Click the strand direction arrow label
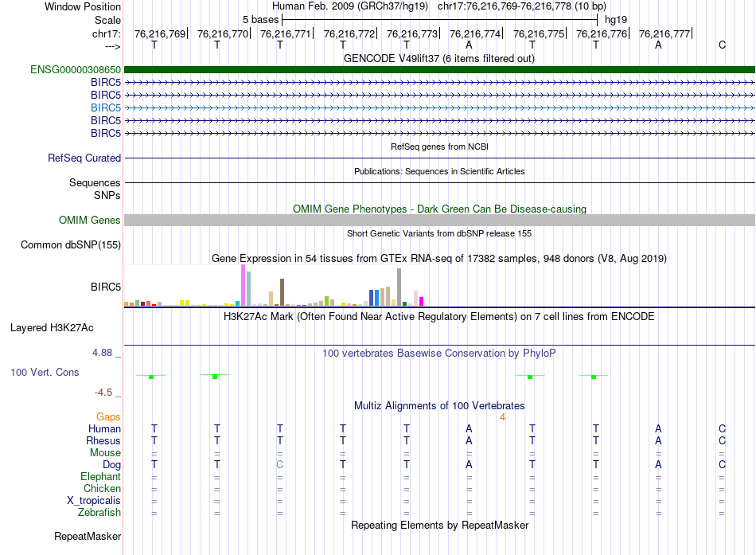Screen dimensions: 756x555 click(112, 46)
